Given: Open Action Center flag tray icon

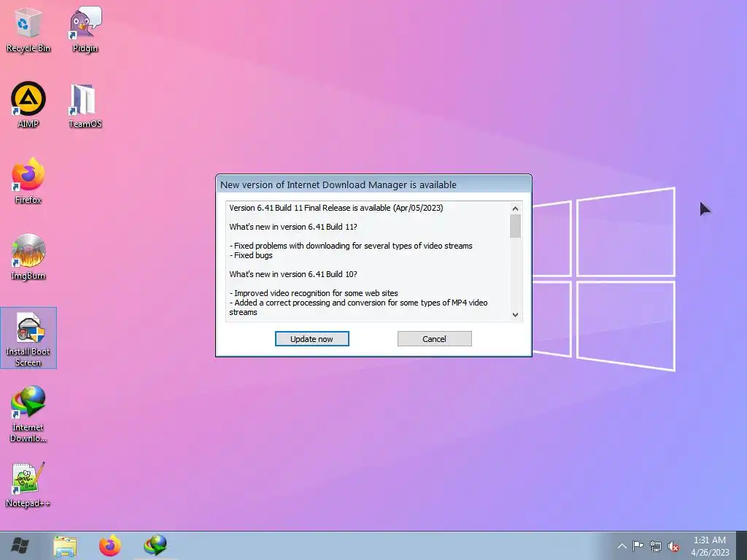Looking at the screenshot, I should [x=638, y=546].
